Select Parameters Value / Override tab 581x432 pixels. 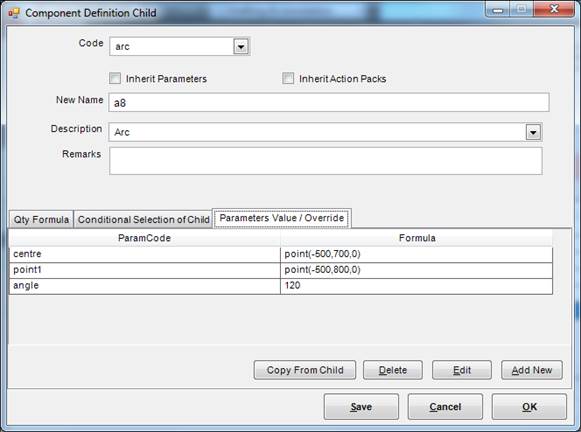282,218
